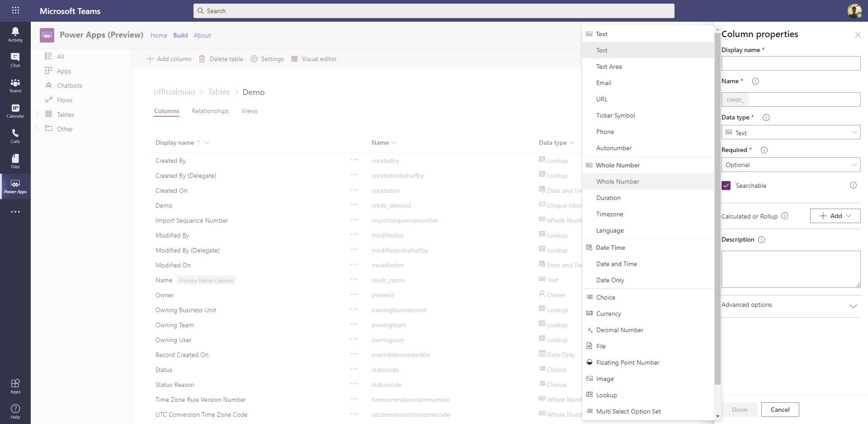Image resolution: width=868 pixels, height=424 pixels.
Task: Choose Floating Point Number data type
Action: pyautogui.click(x=648, y=362)
